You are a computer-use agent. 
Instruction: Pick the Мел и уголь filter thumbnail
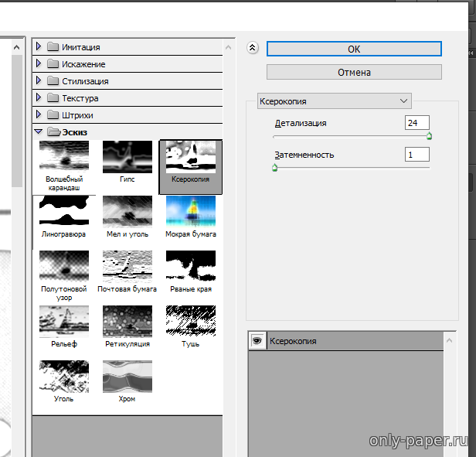(127, 212)
